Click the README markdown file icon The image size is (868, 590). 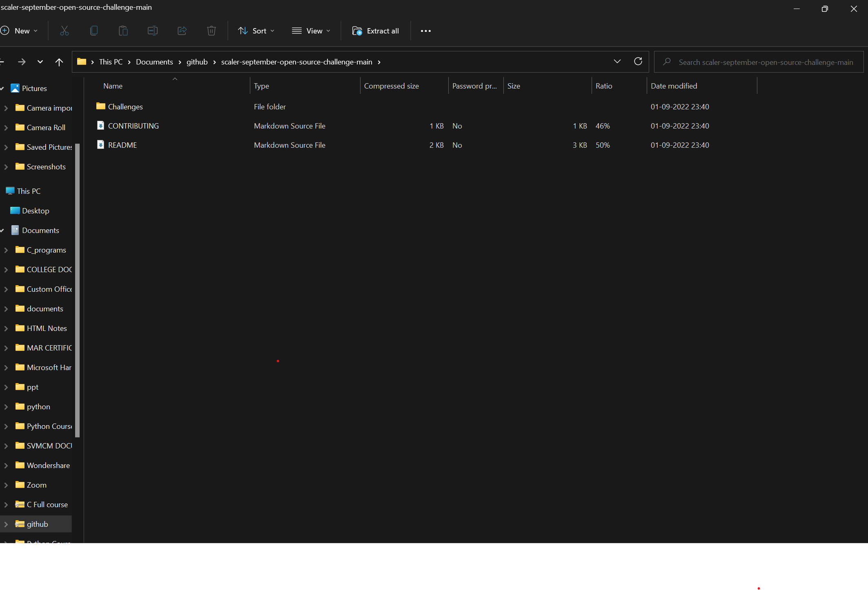(100, 145)
